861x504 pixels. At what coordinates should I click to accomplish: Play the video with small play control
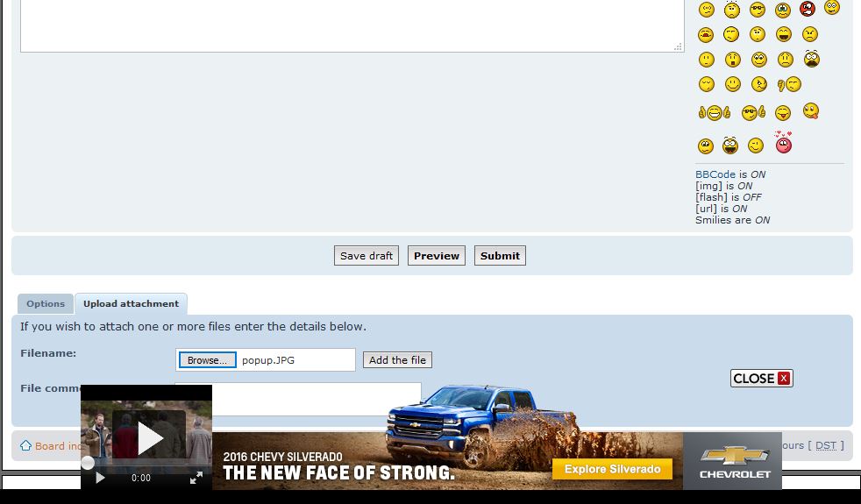(x=100, y=478)
